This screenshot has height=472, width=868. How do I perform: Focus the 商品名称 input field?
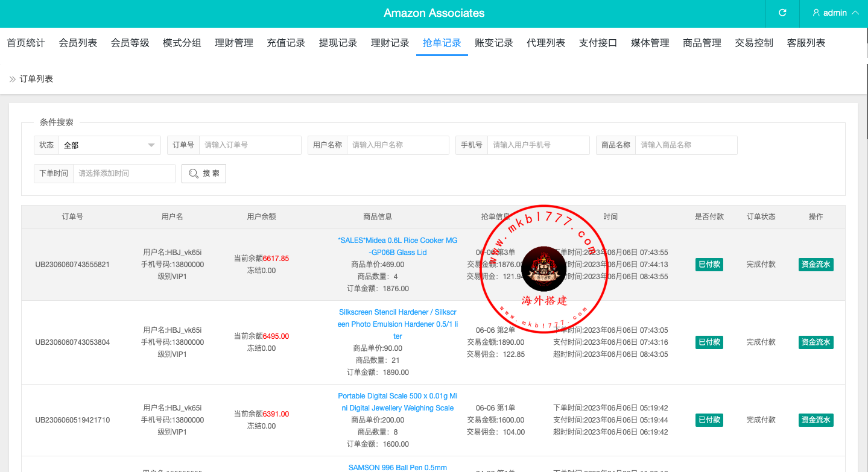[x=686, y=145]
